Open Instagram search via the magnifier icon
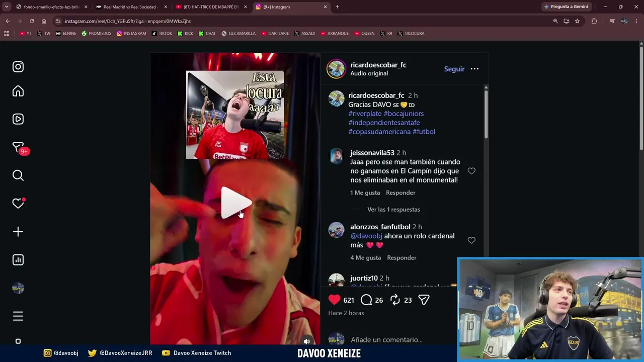Screen dimensions: 644x362 (x=18, y=175)
